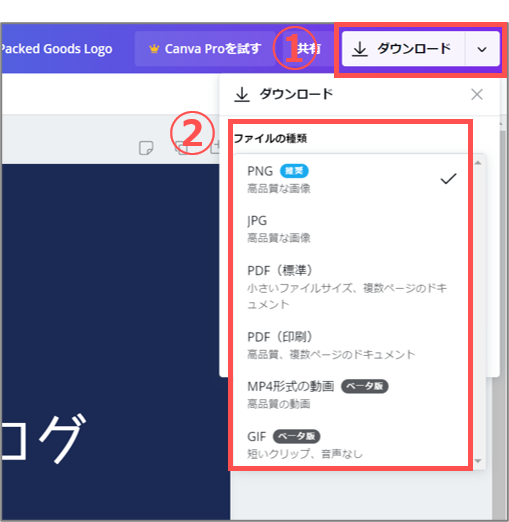Select PNG file type option
This screenshot has width=509, height=522.
(x=351, y=179)
